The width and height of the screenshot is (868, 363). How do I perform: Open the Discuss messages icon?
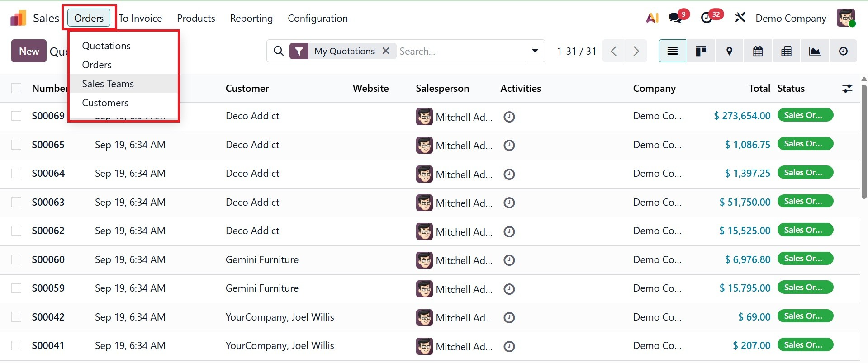[x=675, y=18]
